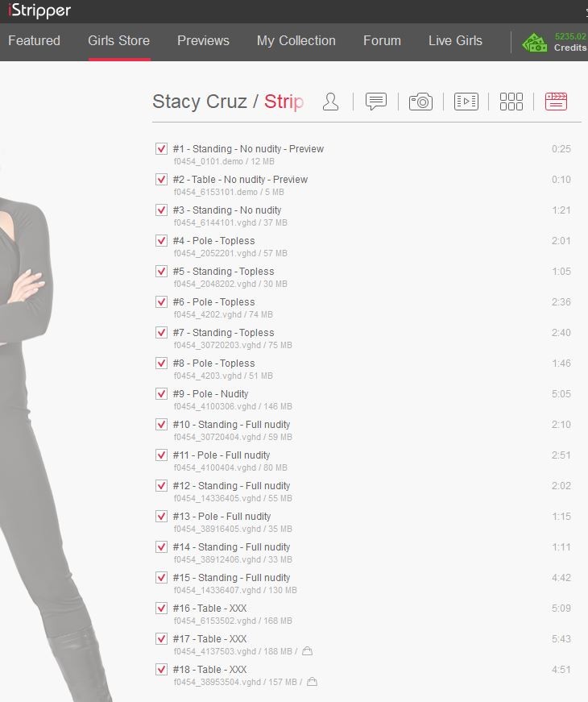Disable the checkbox for clip #9
The height and width of the screenshot is (702, 588).
[161, 394]
